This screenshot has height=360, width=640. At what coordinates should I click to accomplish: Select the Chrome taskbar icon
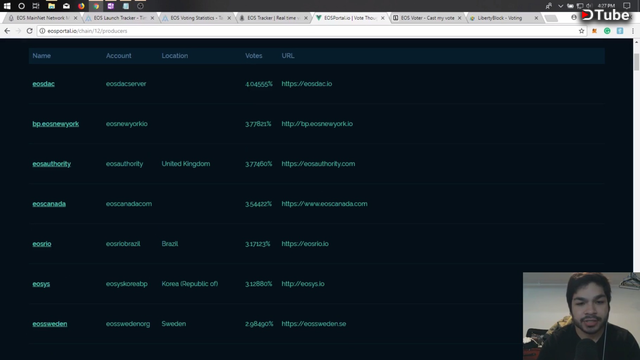click(96, 6)
